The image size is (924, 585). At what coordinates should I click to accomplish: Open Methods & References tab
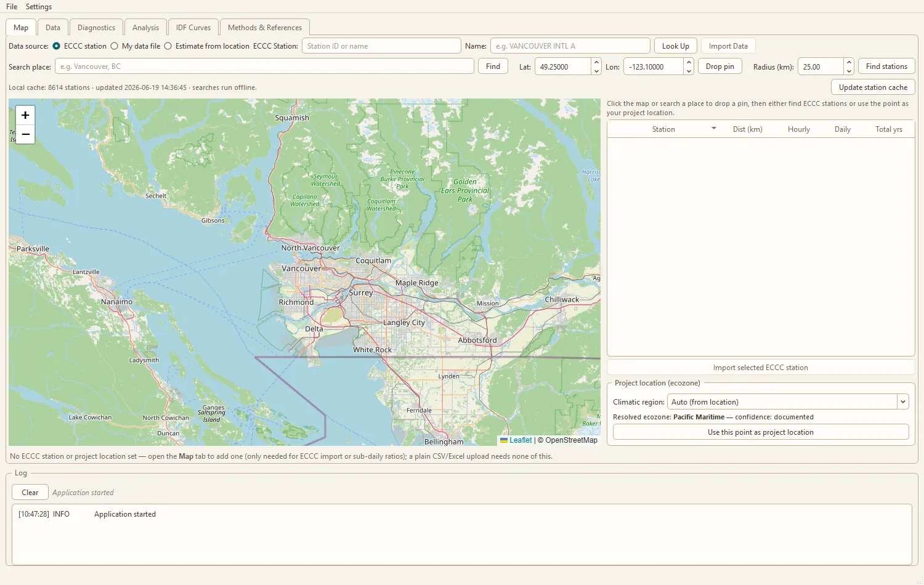[x=265, y=28]
